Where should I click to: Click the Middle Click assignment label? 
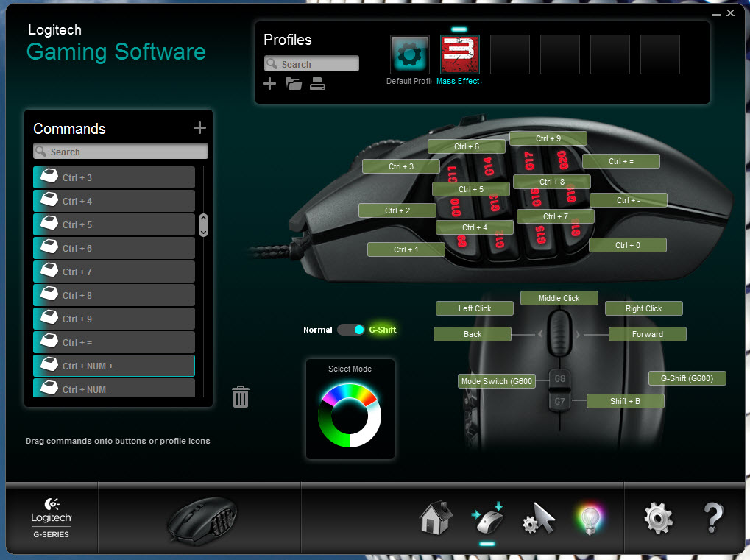tap(559, 298)
